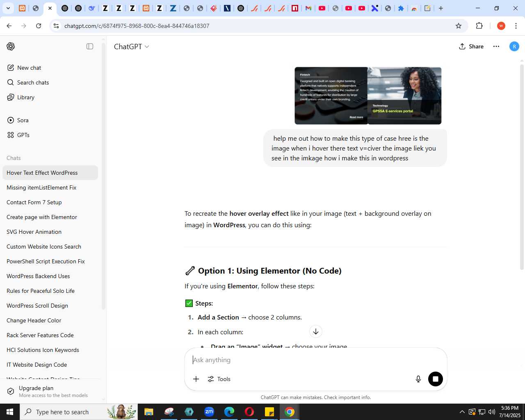Collapse the sidebar using the panel icon

[90, 46]
